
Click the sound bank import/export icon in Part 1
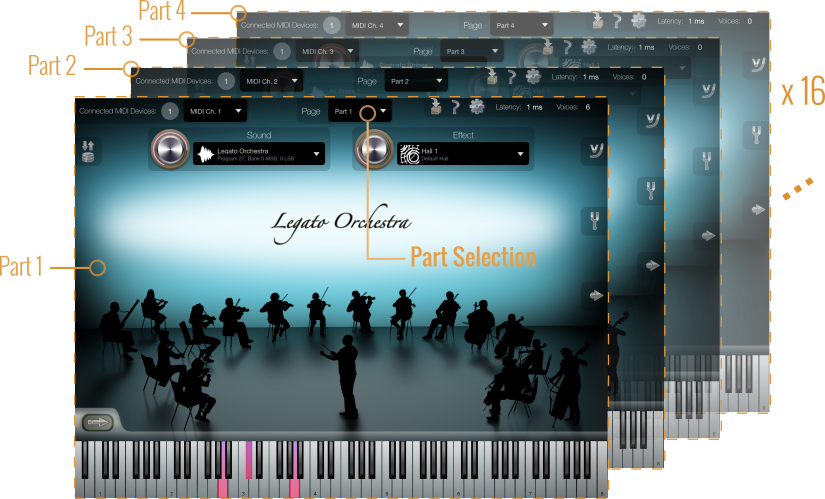pos(88,151)
